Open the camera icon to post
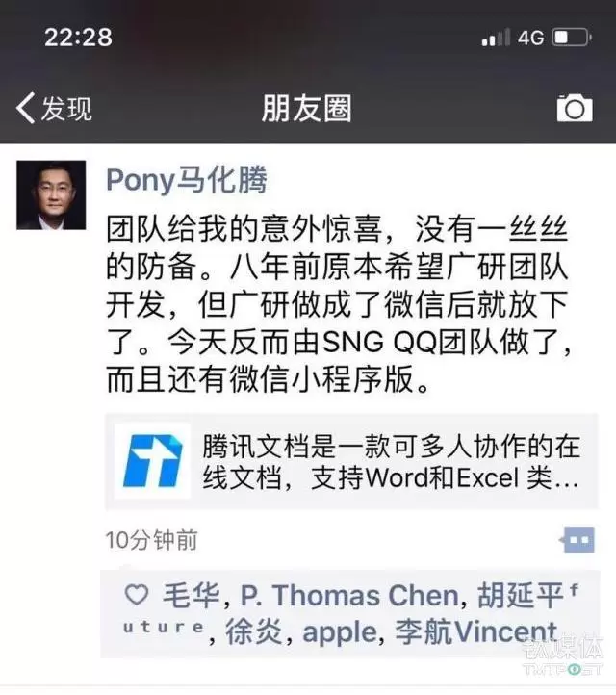This screenshot has width=616, height=695. [x=575, y=108]
